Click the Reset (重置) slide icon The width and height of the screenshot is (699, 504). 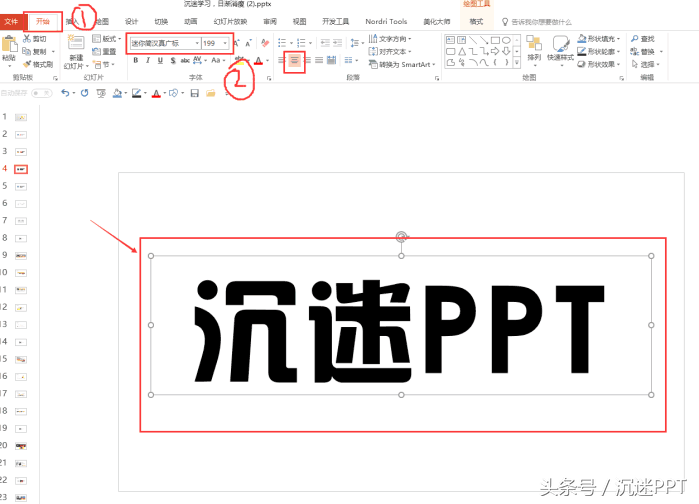point(96,52)
